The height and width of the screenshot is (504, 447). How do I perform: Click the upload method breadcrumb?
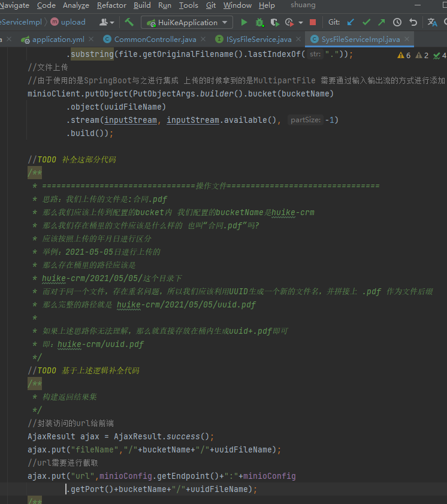(x=68, y=22)
